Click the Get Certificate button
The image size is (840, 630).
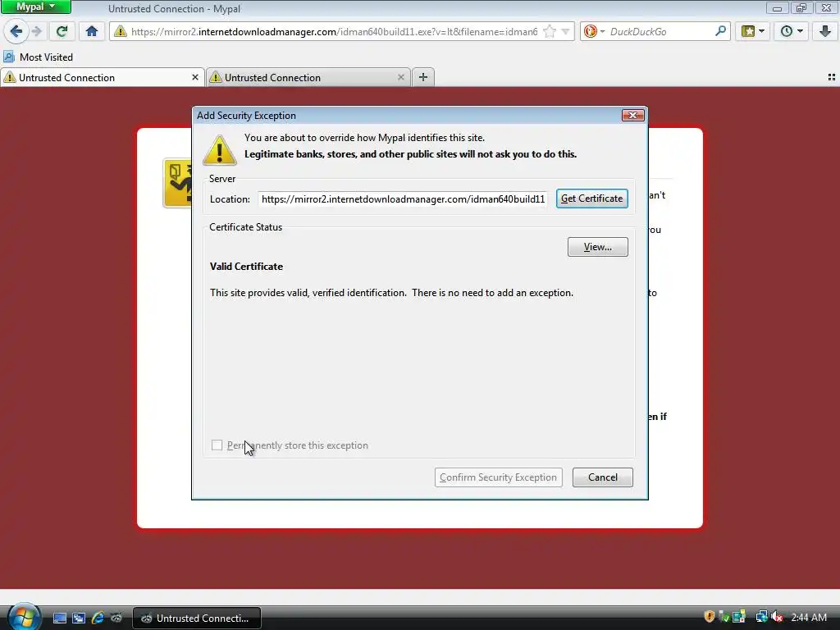pos(592,199)
